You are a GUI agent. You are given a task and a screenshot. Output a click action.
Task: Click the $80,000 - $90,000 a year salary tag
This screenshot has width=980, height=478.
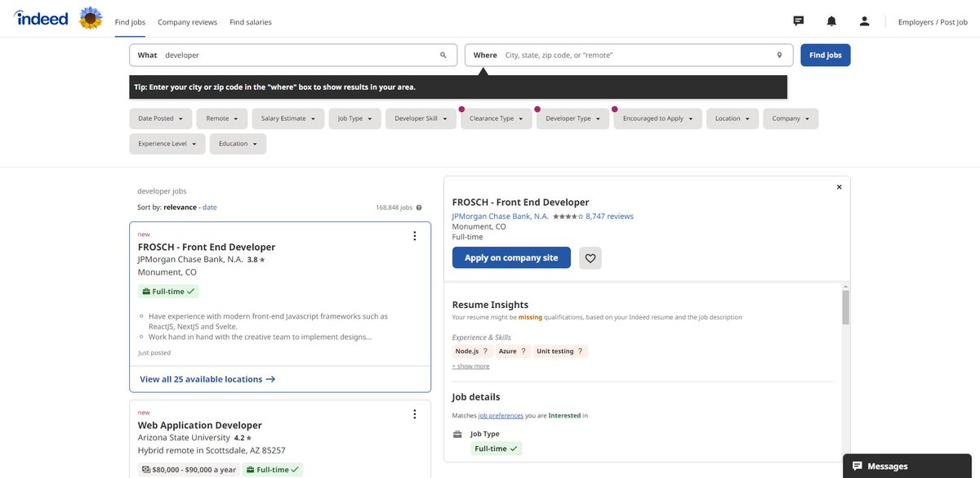point(189,470)
